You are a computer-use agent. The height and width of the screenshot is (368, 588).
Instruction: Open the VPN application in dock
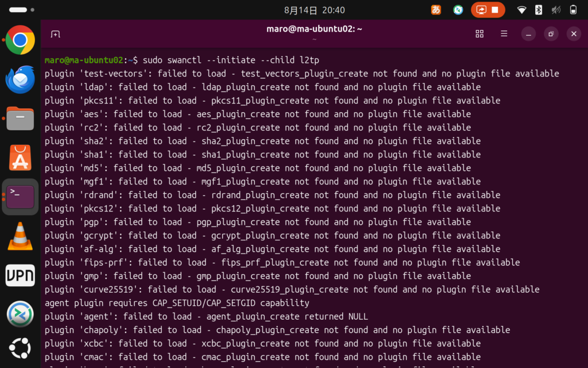tap(20, 275)
